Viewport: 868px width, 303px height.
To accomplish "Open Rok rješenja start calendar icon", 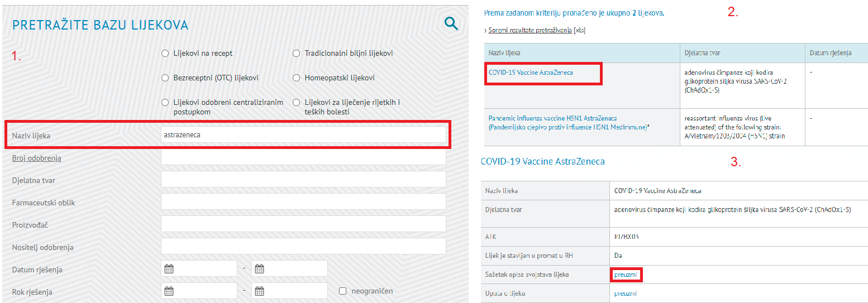I will (169, 291).
